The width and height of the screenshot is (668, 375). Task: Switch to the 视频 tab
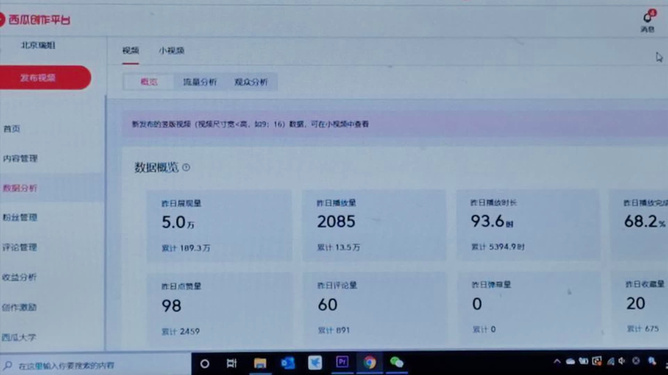pos(130,51)
